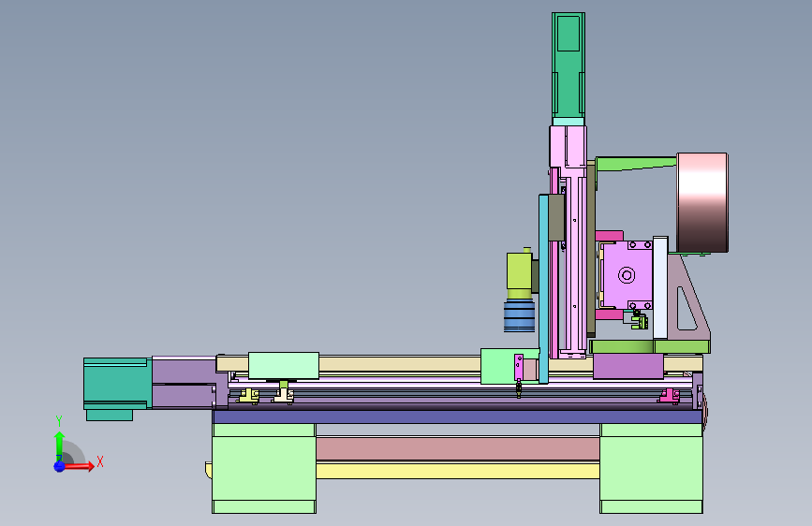Select the yellow-green block above blue cylinder
The height and width of the screenshot is (526, 812).
520,270
